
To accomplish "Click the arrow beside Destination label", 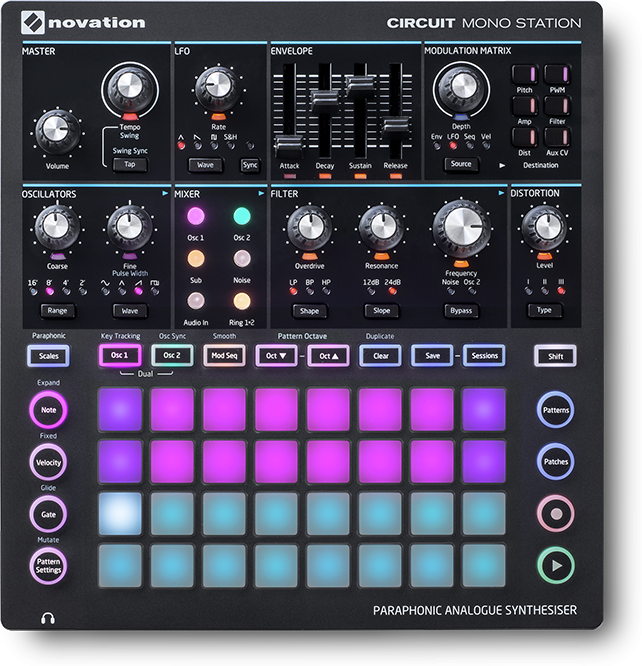I will (x=502, y=165).
